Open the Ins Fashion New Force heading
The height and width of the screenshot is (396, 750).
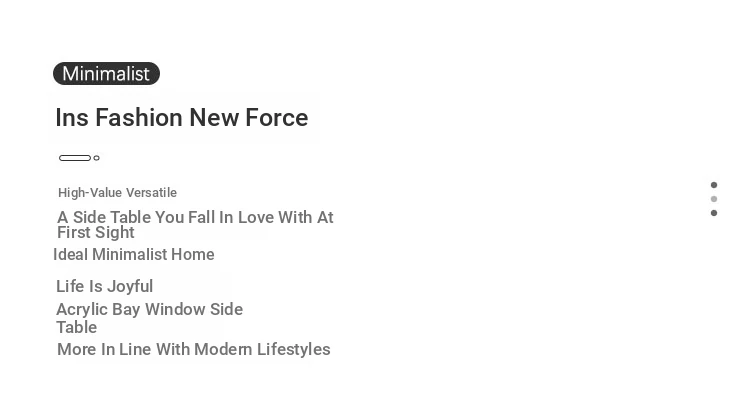182,118
